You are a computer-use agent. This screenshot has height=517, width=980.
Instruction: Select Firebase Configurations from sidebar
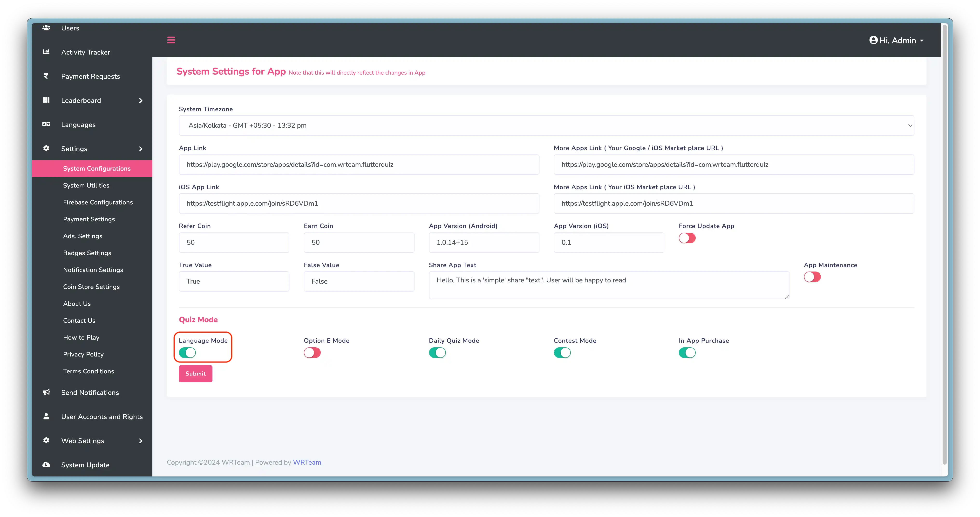point(98,202)
